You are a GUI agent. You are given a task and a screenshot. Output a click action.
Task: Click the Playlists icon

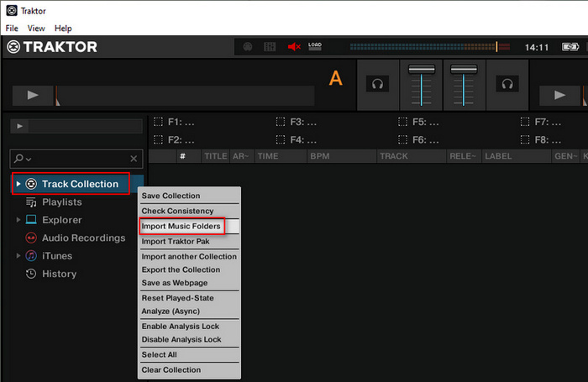(x=31, y=202)
